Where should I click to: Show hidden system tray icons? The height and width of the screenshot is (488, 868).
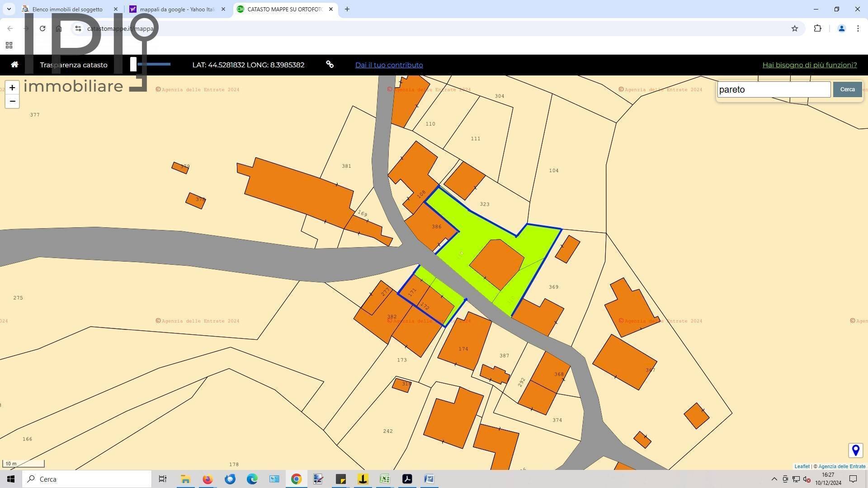click(x=774, y=479)
